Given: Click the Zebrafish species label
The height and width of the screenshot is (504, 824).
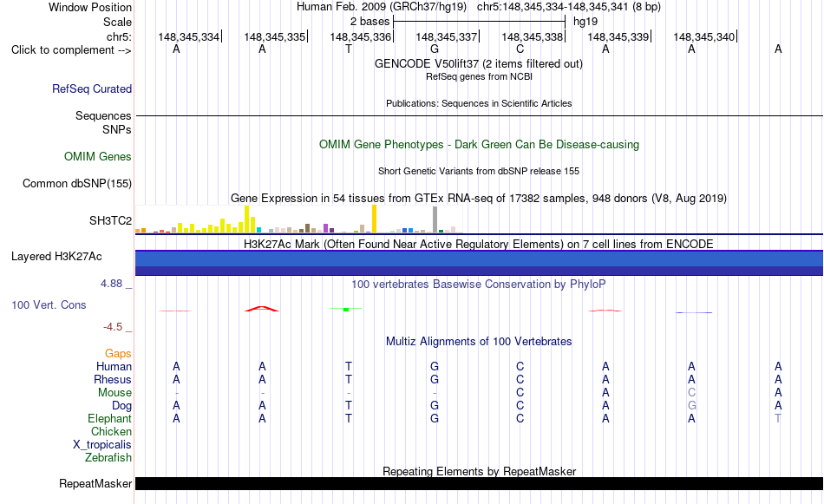Looking at the screenshot, I should click(108, 458).
